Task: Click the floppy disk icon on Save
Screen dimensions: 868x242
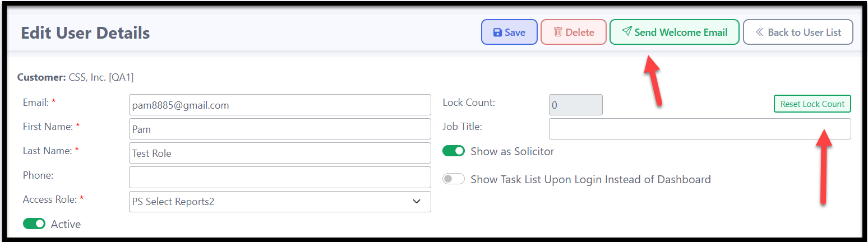Action: (497, 32)
